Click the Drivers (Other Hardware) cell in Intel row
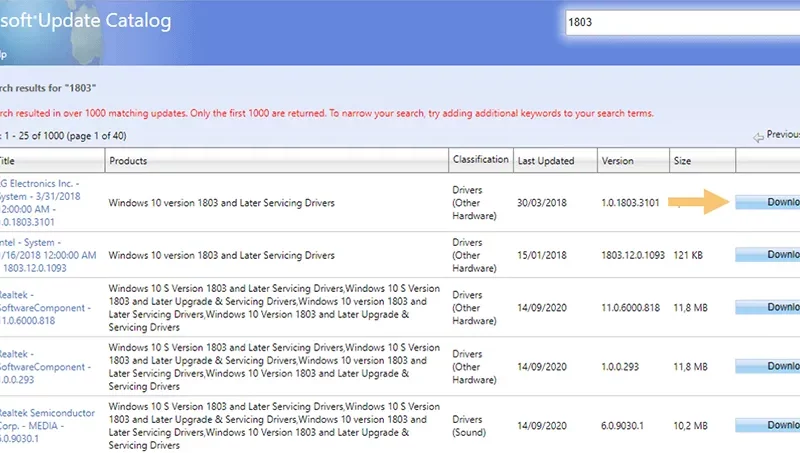800x453 pixels. [x=474, y=255]
